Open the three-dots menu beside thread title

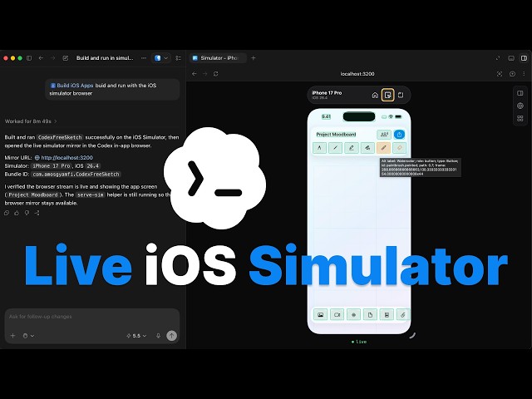(144, 58)
